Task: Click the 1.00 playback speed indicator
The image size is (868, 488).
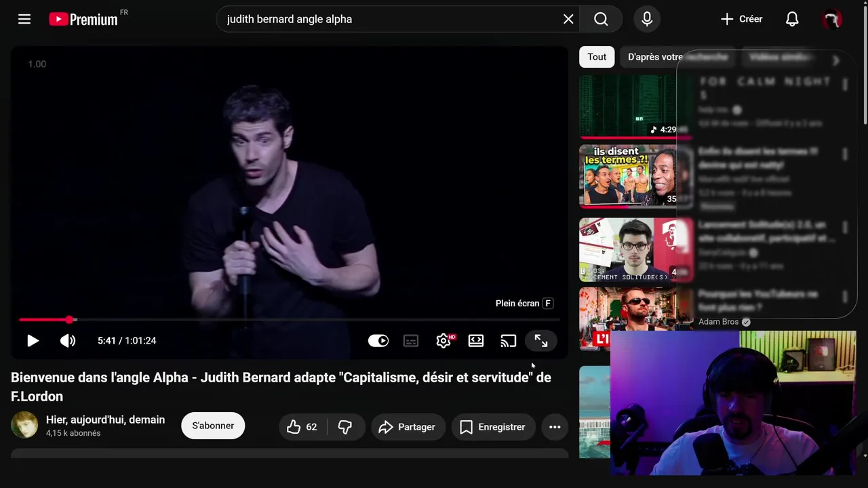Action: (x=37, y=64)
